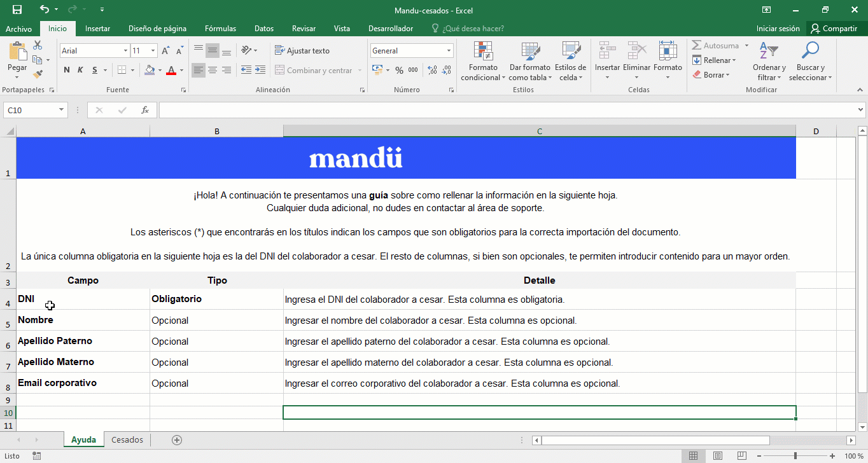This screenshot has height=463, width=868.
Task: Open the Borrar dropdown
Action: pyautogui.click(x=711, y=75)
